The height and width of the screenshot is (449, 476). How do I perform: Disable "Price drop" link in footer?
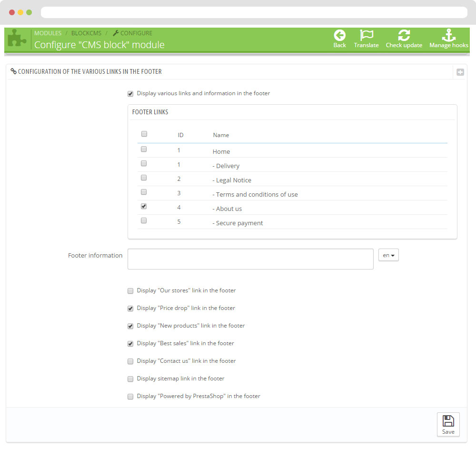point(130,309)
